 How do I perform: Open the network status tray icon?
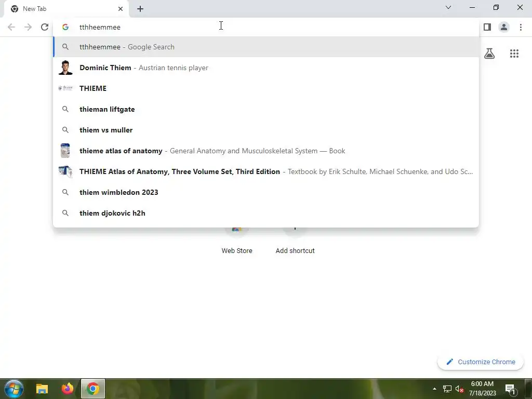[447, 389]
